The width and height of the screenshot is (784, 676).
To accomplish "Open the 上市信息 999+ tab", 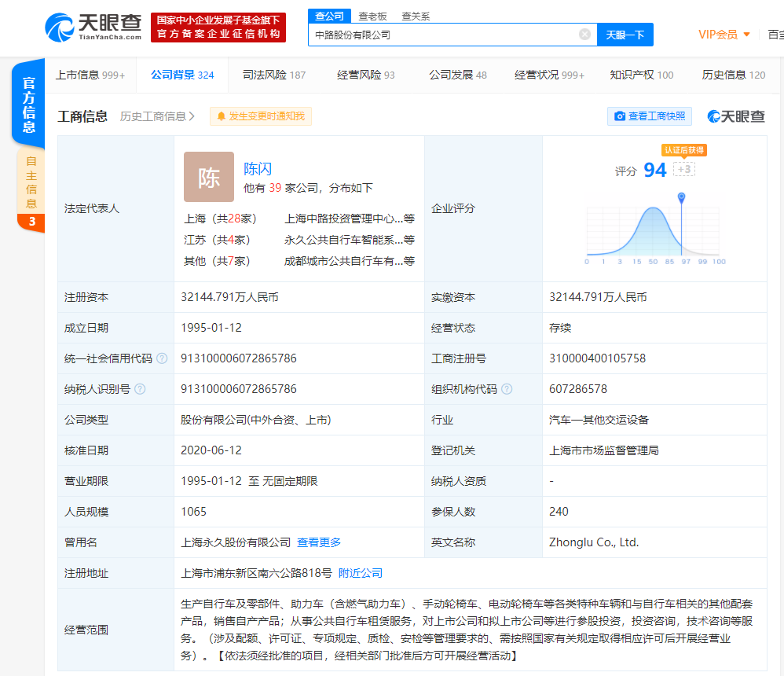I will point(90,75).
